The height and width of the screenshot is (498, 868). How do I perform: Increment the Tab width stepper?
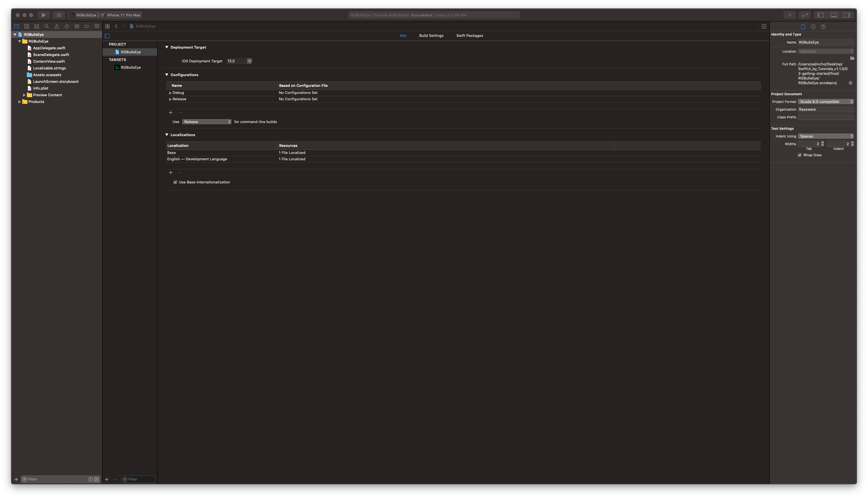(822, 143)
